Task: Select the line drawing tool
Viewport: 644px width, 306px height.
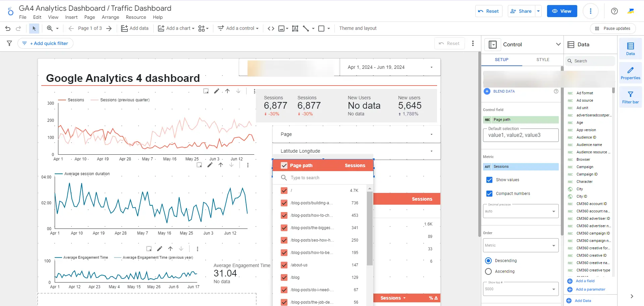Action: point(306,29)
